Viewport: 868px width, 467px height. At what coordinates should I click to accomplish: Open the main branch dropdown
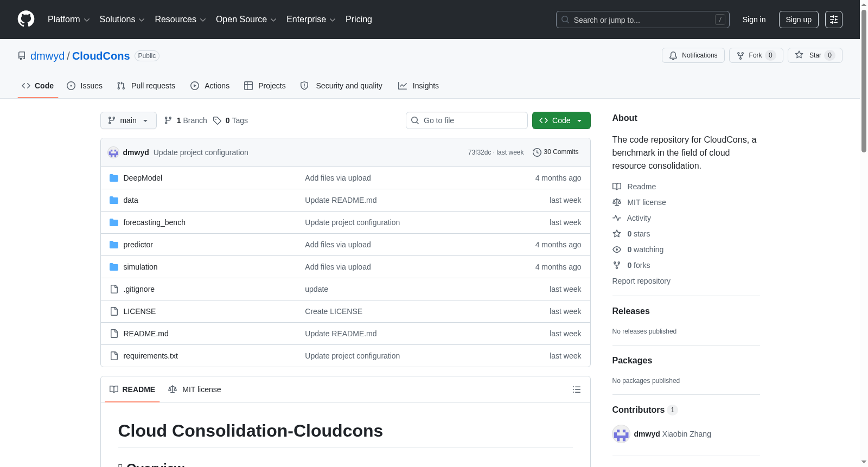[x=129, y=120]
